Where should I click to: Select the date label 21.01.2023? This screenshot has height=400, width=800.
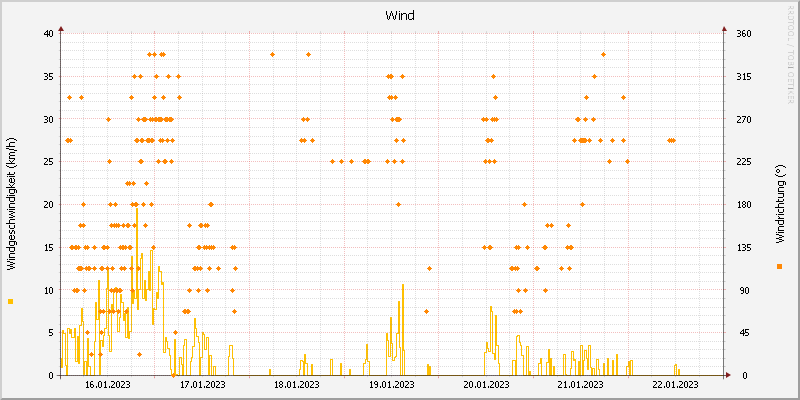pos(581,384)
